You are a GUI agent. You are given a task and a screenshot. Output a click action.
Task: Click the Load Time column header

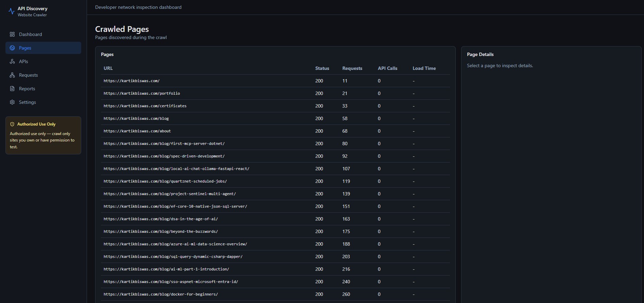click(424, 68)
